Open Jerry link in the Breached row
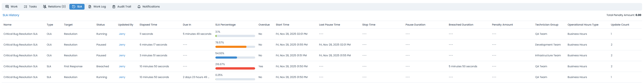Screen dimensions: 644x83 [x=122, y=66]
